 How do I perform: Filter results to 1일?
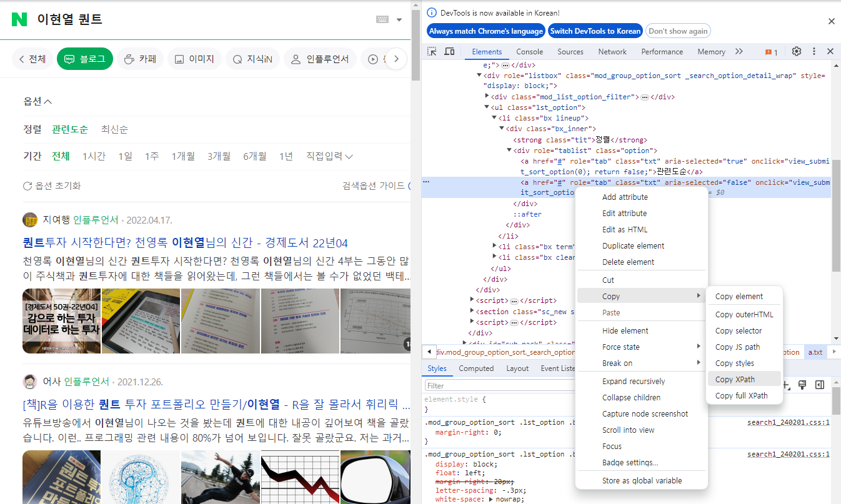tap(125, 156)
